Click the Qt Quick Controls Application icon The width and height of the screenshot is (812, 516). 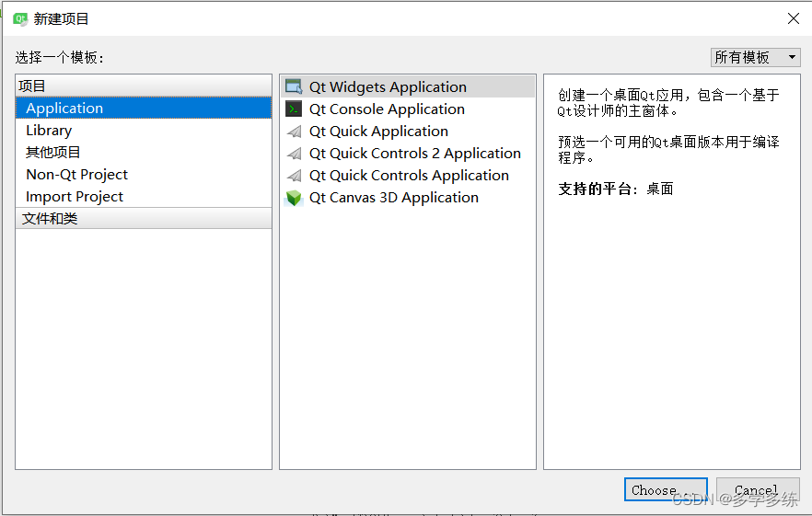pos(295,176)
